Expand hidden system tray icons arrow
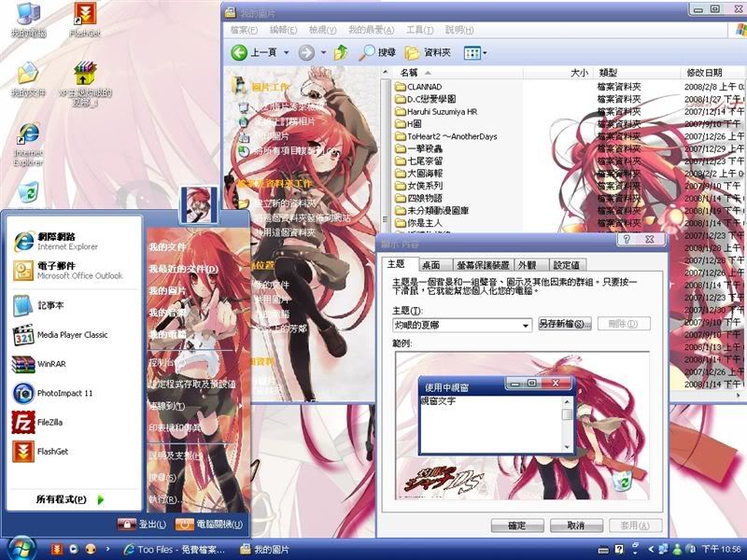Viewport: 747px width, 560px height. point(651,550)
